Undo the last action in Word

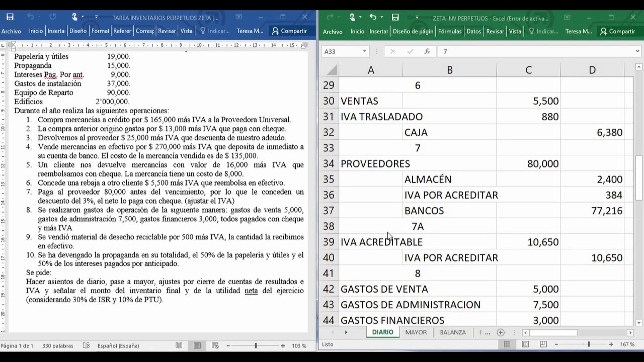(x=30, y=17)
